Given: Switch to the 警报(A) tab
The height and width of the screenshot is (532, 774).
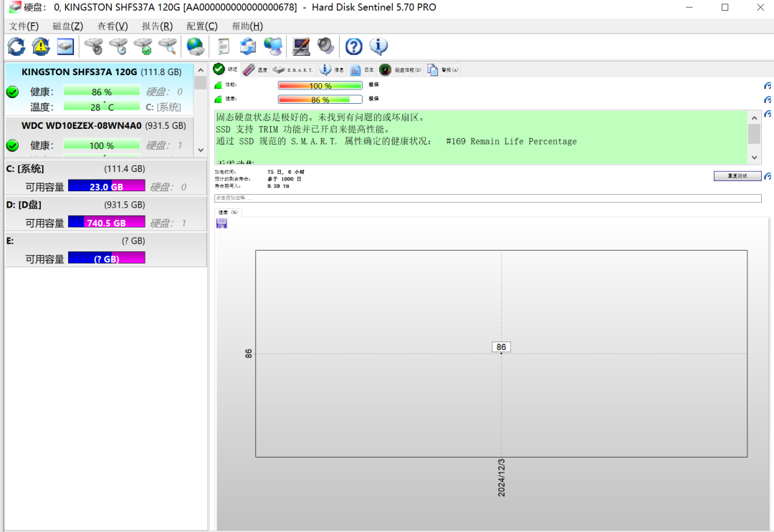Looking at the screenshot, I should (x=444, y=70).
